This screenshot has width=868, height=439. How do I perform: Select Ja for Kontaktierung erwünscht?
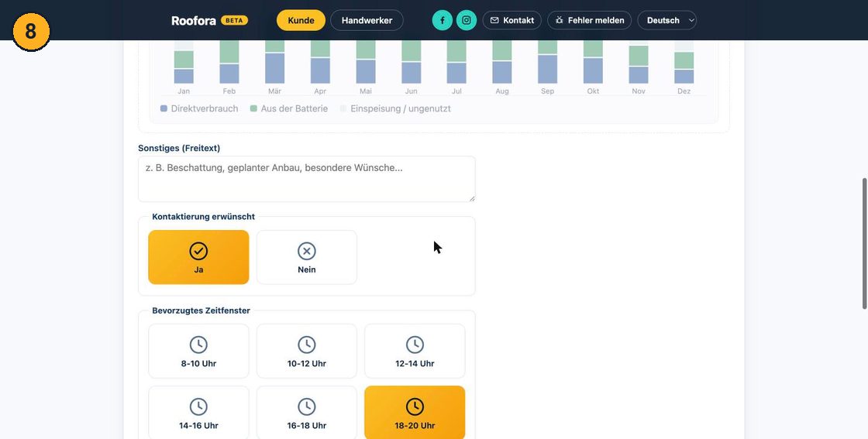198,257
